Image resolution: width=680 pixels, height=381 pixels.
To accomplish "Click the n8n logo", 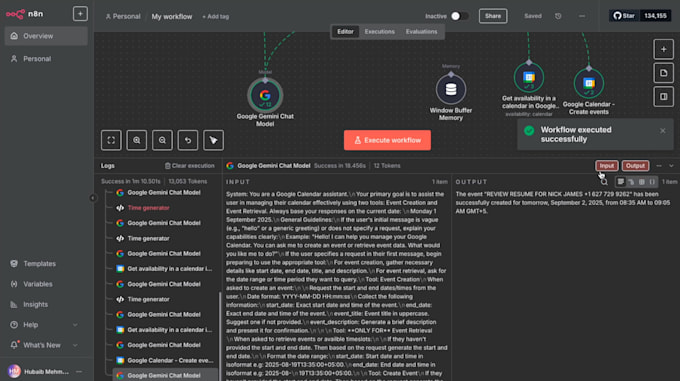I will click(x=25, y=14).
